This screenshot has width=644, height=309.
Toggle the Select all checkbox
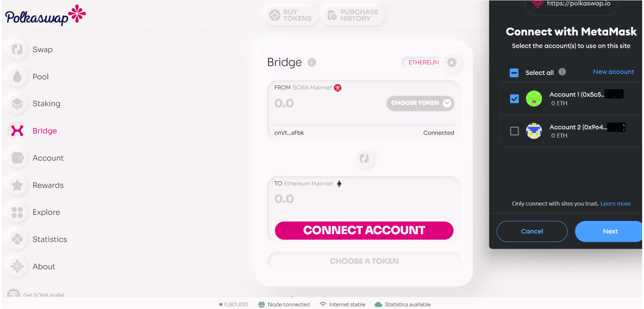tap(514, 73)
